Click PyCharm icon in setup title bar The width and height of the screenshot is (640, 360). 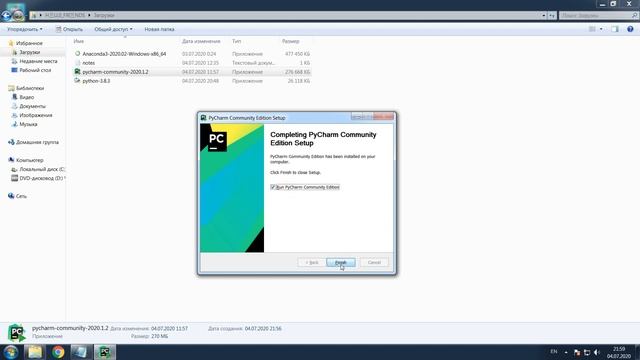click(203, 118)
